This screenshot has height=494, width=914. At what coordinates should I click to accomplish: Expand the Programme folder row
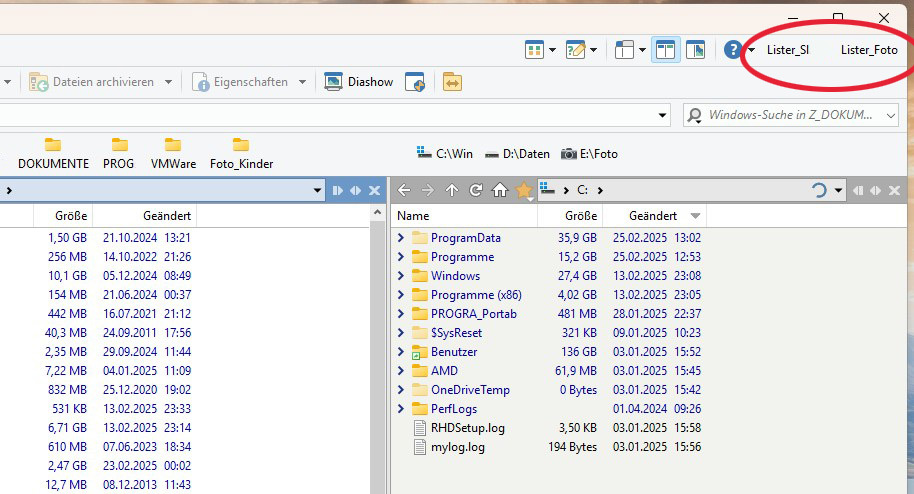[x=400, y=257]
